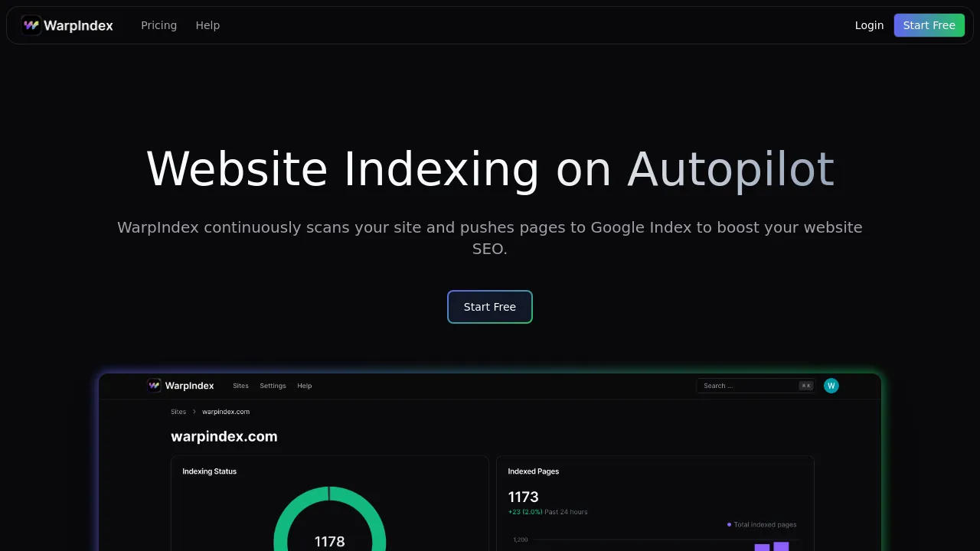Click the Start Free button below the hero text

point(490,307)
